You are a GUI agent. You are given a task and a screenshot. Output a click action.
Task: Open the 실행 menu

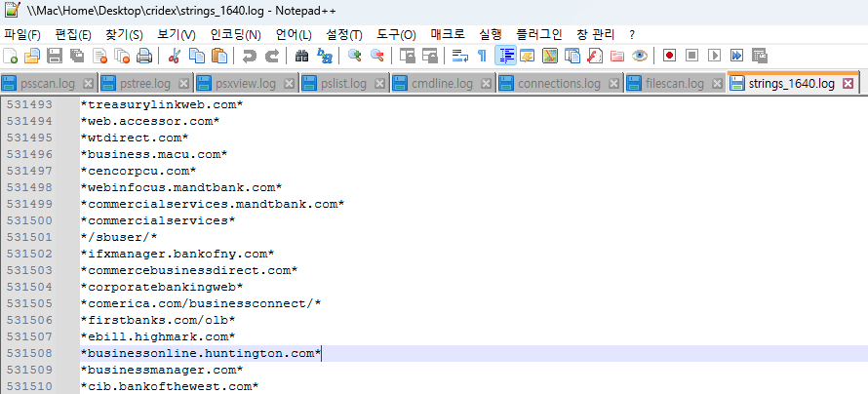tap(491, 35)
